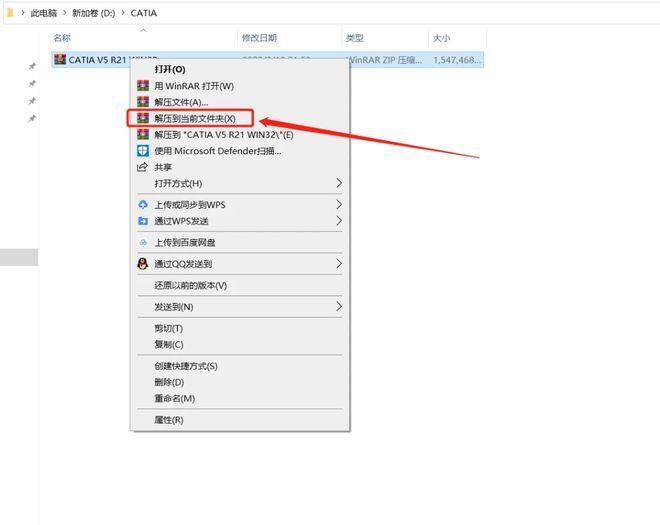
Task: Click 新加卷 (D:) in breadcrumb
Action: click(x=93, y=13)
